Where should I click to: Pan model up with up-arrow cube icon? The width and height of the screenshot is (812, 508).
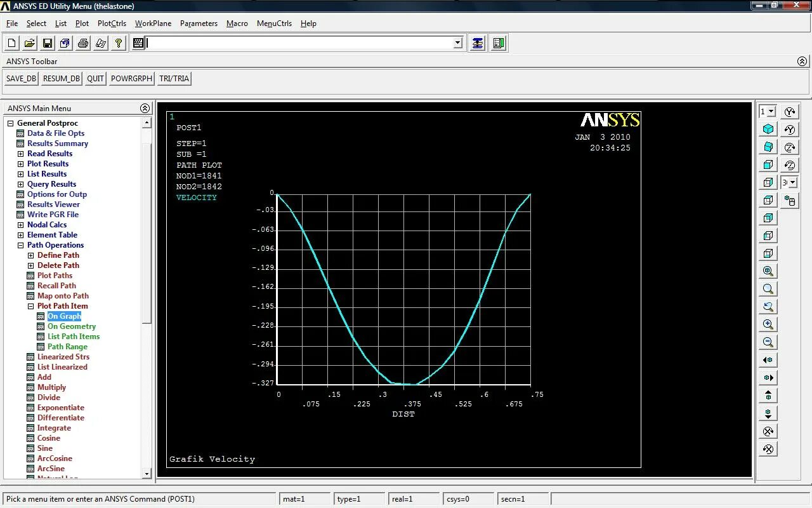click(768, 396)
